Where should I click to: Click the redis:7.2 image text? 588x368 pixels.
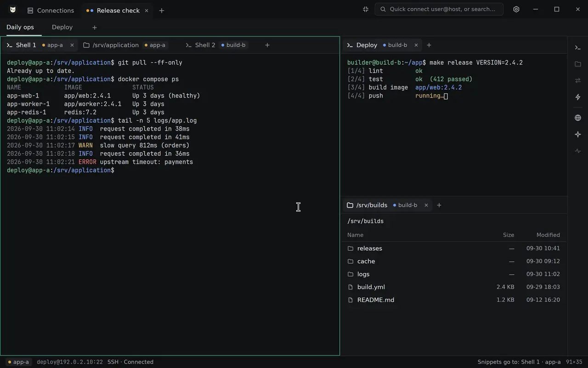pyautogui.click(x=80, y=112)
